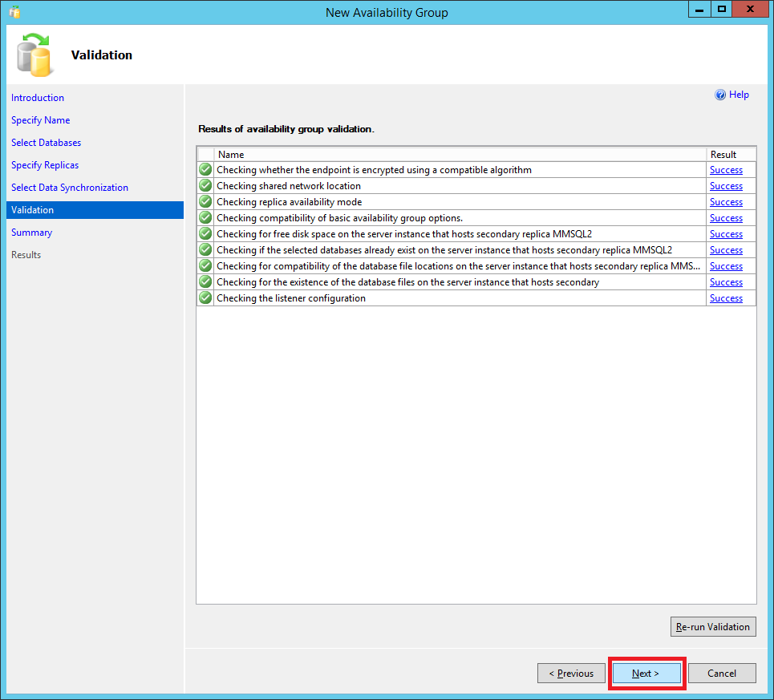The image size is (774, 700).
Task: Open the Specify Name step
Action: (41, 120)
